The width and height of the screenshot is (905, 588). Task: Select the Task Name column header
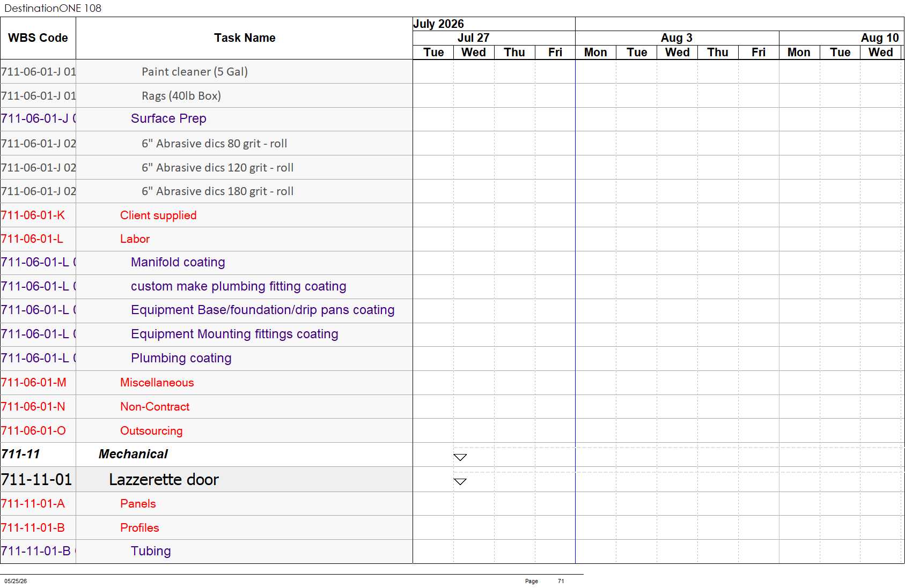pos(245,38)
